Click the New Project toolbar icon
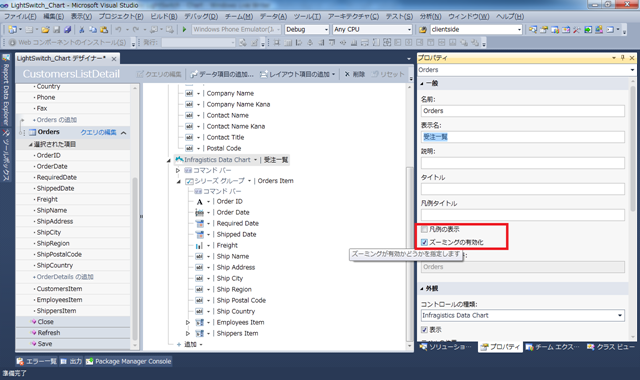 12,30
